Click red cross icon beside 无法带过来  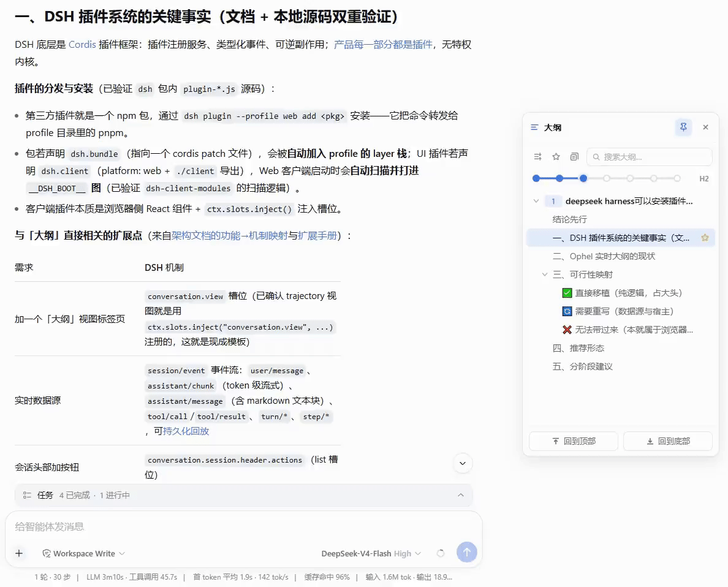pyautogui.click(x=566, y=330)
